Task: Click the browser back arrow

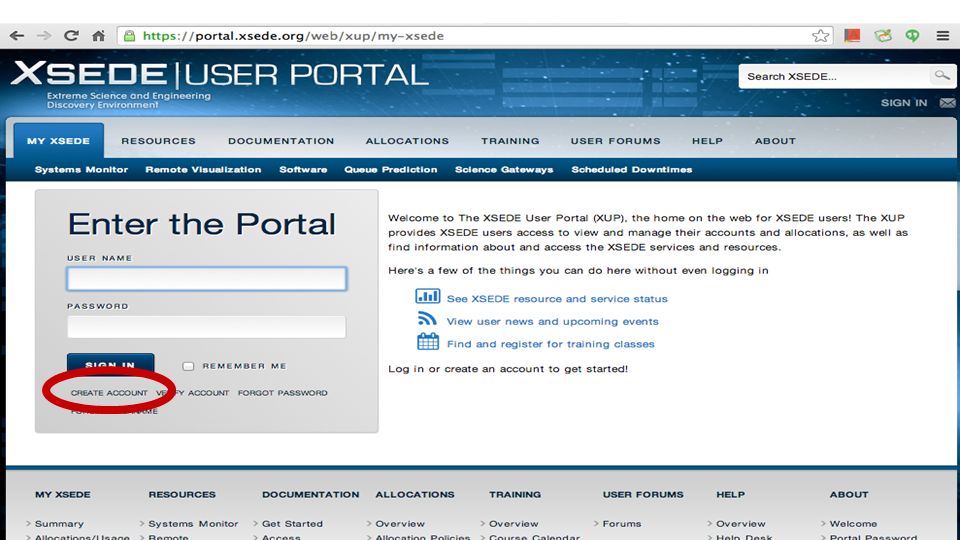Action: click(x=17, y=36)
